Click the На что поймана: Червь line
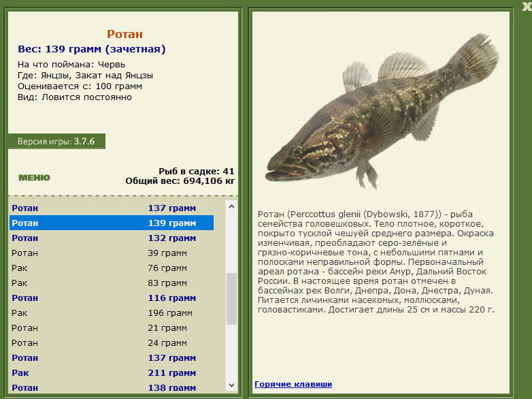The height and width of the screenshot is (399, 532). [x=71, y=65]
